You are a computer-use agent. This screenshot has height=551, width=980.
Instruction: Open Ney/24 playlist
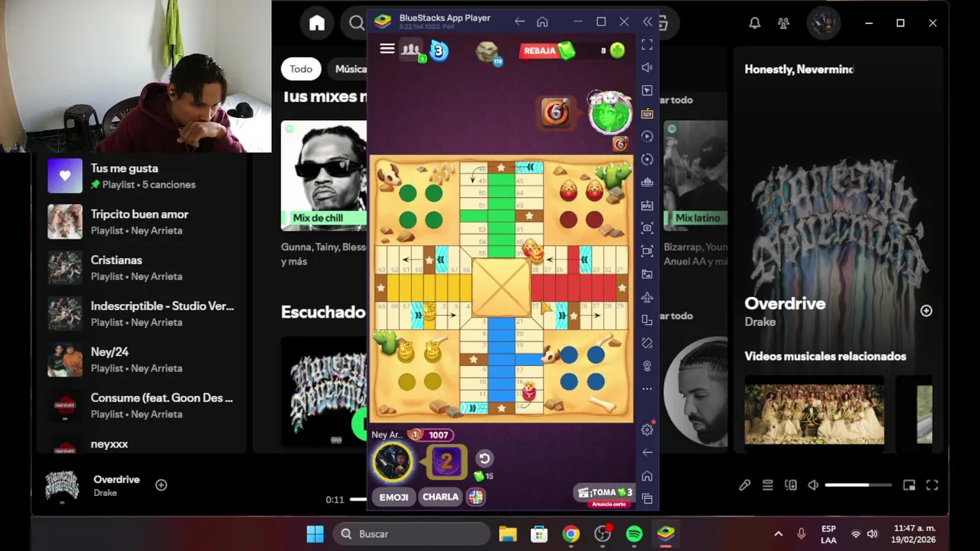pyautogui.click(x=142, y=360)
